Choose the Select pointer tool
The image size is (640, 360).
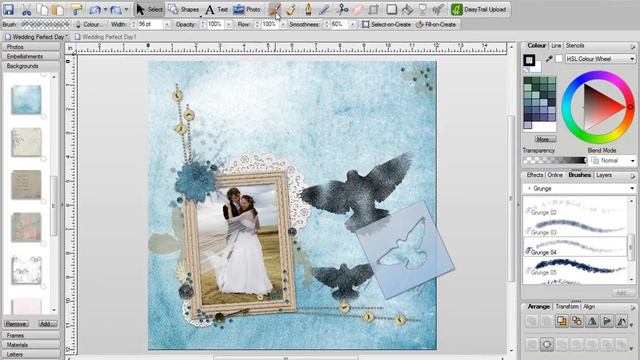pyautogui.click(x=149, y=9)
